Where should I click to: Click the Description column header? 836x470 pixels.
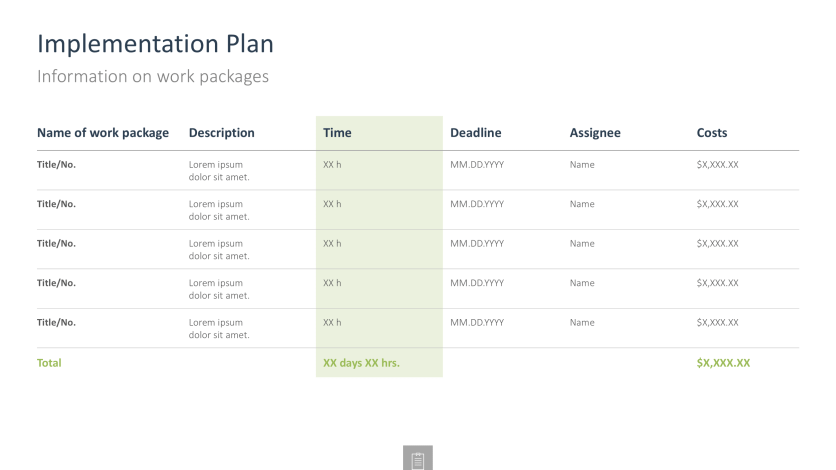coord(222,133)
